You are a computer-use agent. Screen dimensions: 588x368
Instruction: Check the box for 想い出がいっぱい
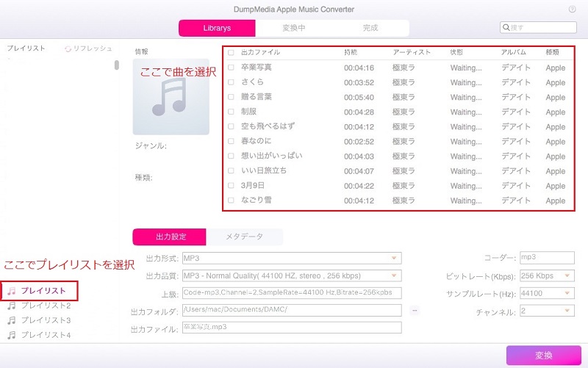[x=231, y=156]
